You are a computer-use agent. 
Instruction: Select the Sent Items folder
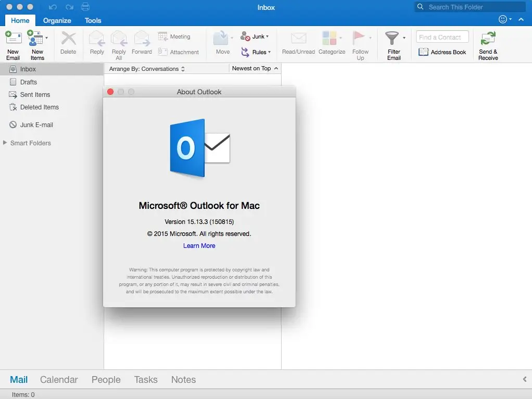[x=35, y=95]
